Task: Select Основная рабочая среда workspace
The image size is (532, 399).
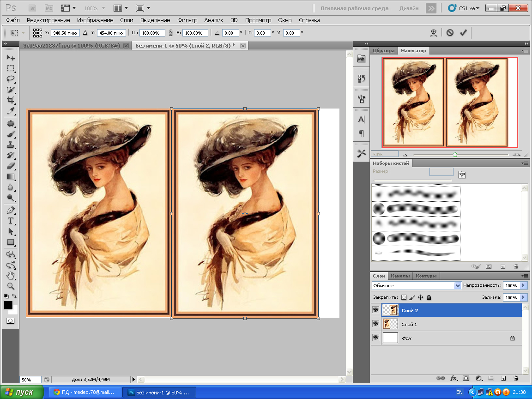Action: (x=355, y=8)
